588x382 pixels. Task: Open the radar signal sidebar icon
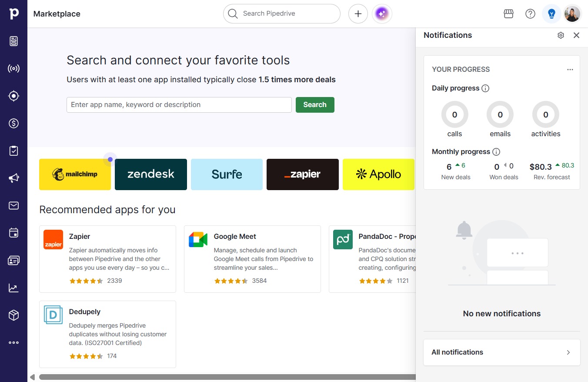(14, 69)
